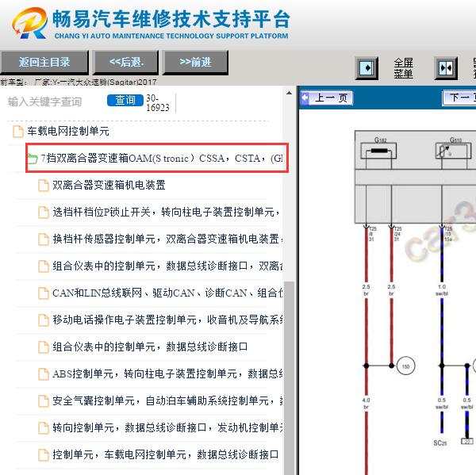Click the page icon beside 转向控制单元

coord(44,428)
